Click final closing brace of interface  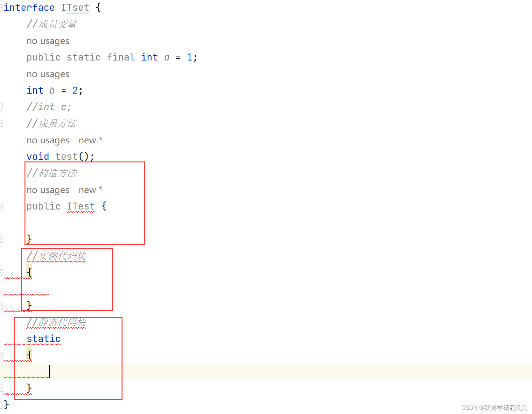[x=6, y=404]
